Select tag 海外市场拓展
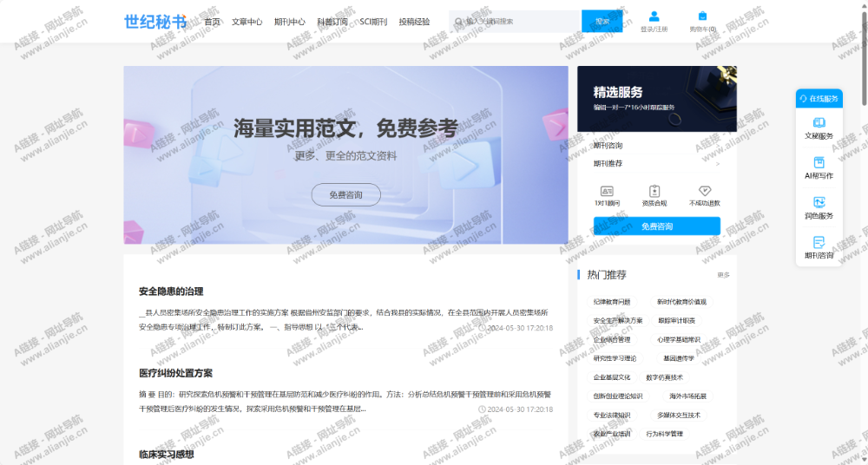Screen dimensions: 868x465 tap(687, 396)
